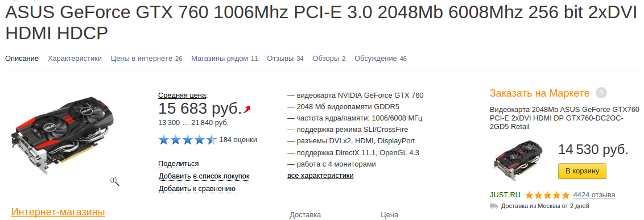Click the В корзину button
644x220 pixels.
582,171
